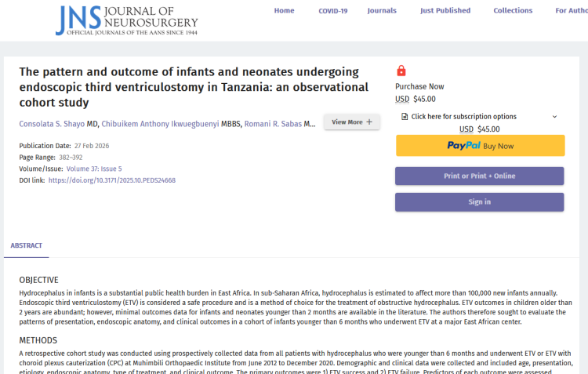This screenshot has height=374, width=588.
Task: Click the article title heading
Action: (194, 87)
